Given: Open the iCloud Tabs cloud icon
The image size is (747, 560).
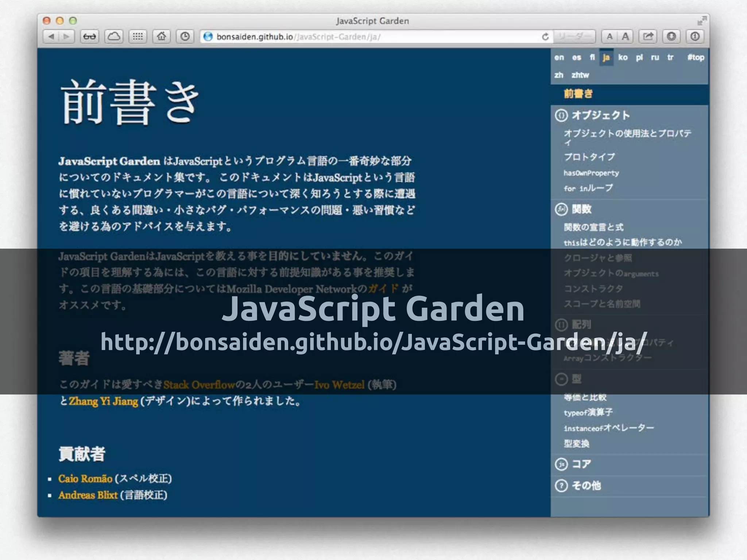Looking at the screenshot, I should [x=114, y=36].
